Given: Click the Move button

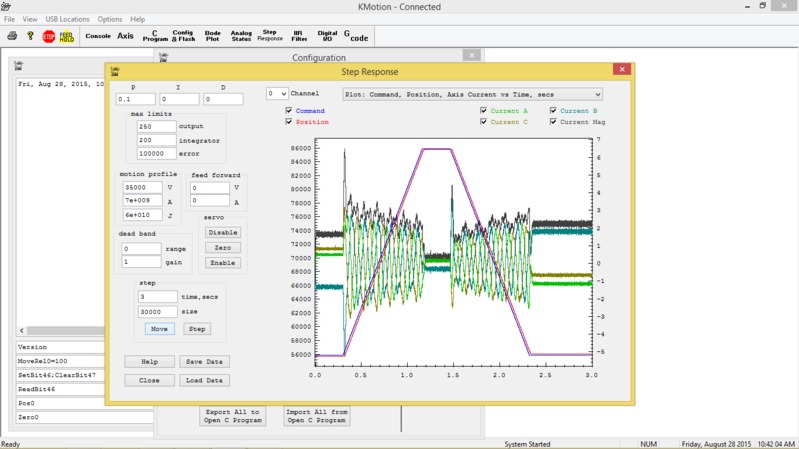Looking at the screenshot, I should click(159, 329).
